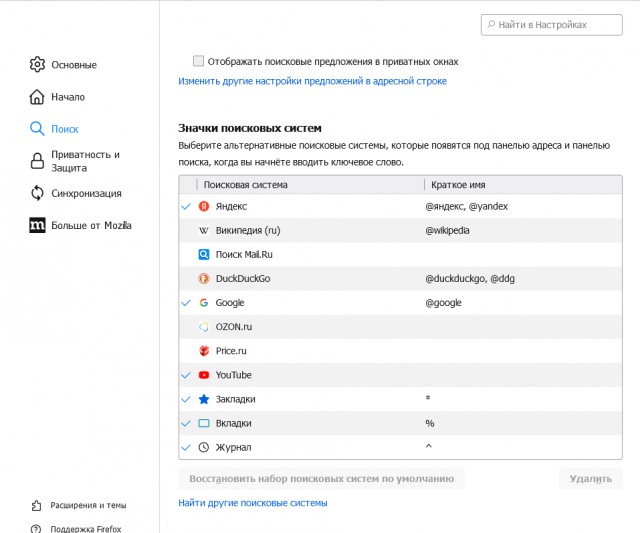The width and height of the screenshot is (640, 533).
Task: Click the puzzle icon for Расширения и темы
Action: pyautogui.click(x=36, y=505)
